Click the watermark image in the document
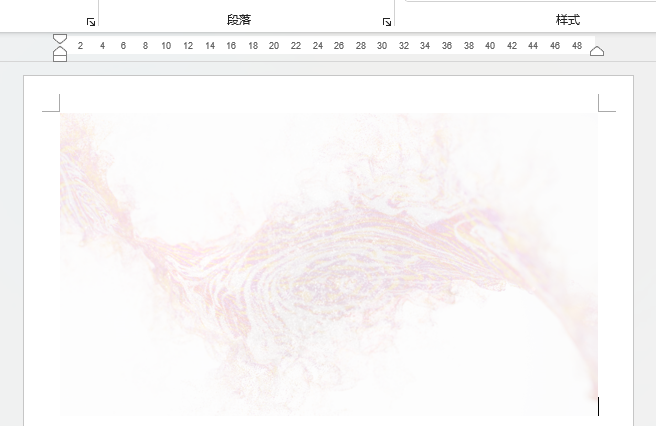 (329, 264)
